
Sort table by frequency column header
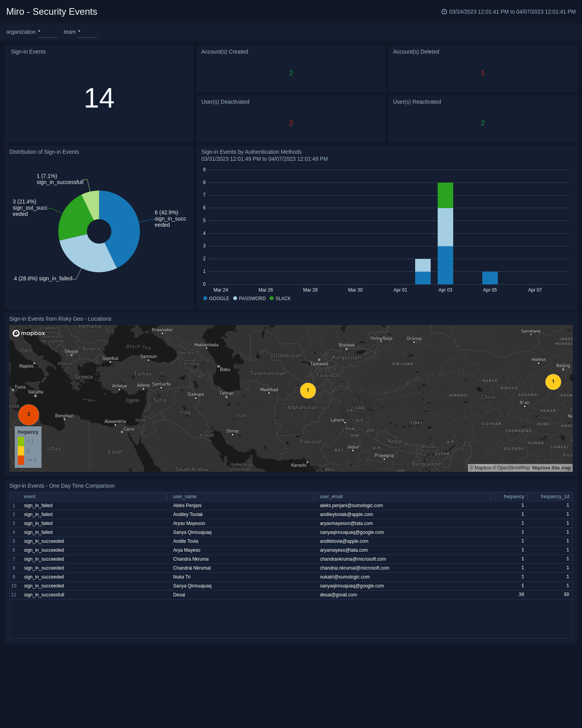click(514, 497)
